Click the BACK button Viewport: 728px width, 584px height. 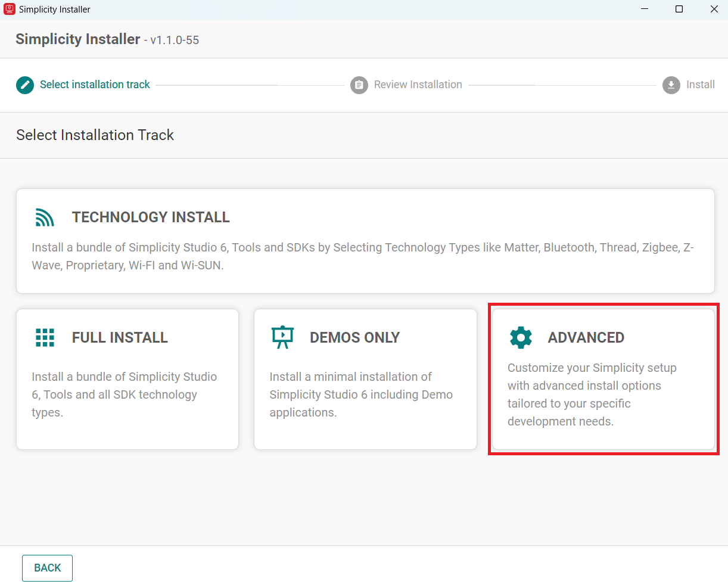point(47,568)
